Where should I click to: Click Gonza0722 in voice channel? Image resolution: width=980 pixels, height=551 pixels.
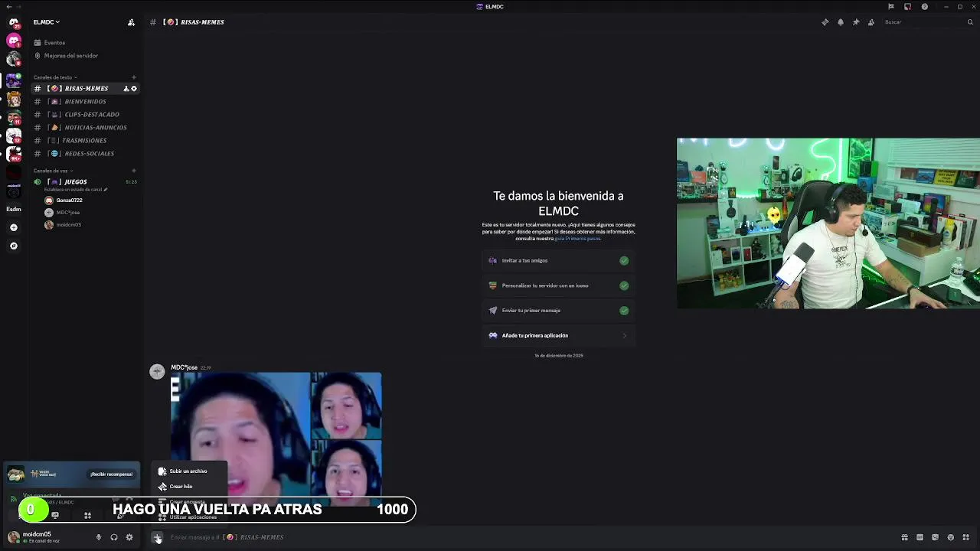click(x=69, y=201)
